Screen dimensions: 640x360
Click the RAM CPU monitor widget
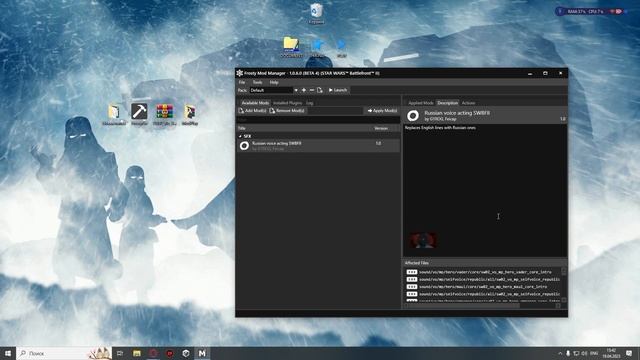tap(591, 11)
